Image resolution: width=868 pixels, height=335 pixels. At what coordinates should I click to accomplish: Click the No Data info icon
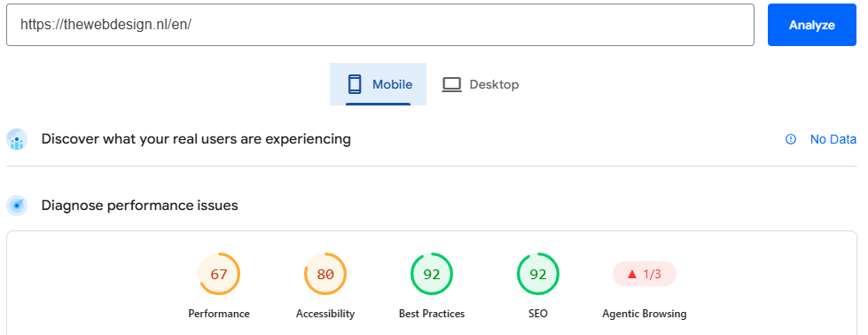(791, 139)
